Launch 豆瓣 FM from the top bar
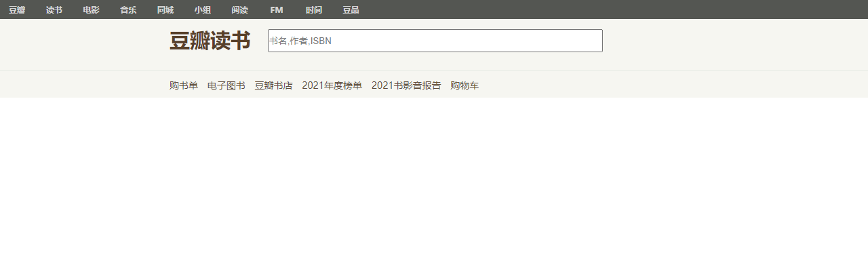The height and width of the screenshot is (276, 868). (x=277, y=10)
